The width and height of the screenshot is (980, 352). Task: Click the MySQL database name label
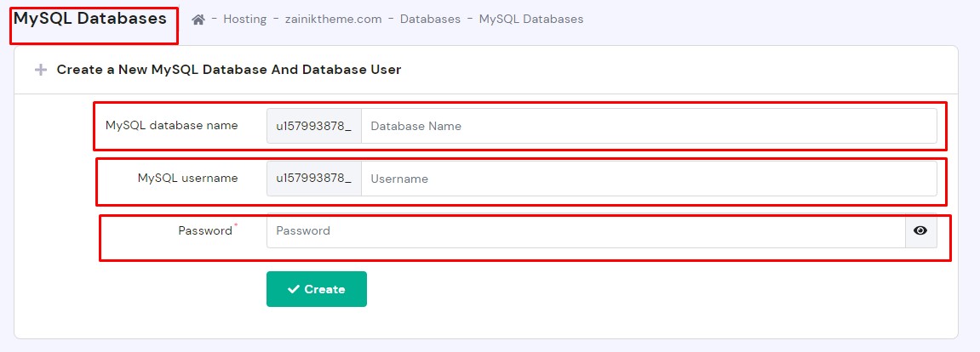click(171, 125)
